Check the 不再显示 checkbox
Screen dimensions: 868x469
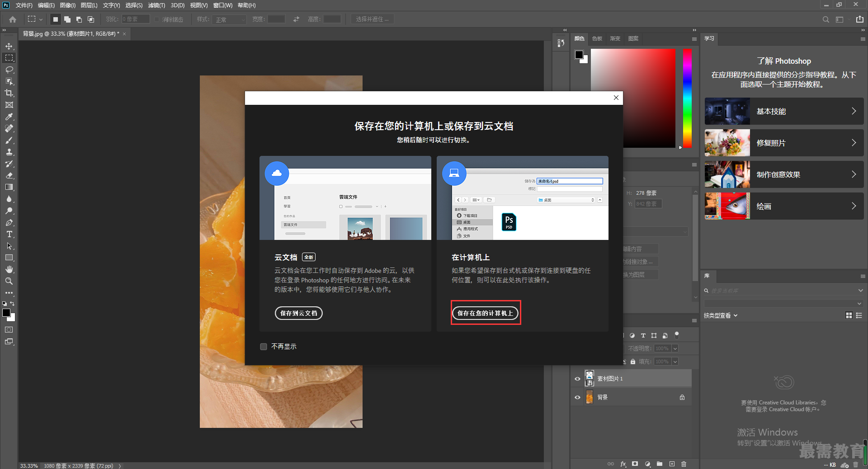click(264, 347)
